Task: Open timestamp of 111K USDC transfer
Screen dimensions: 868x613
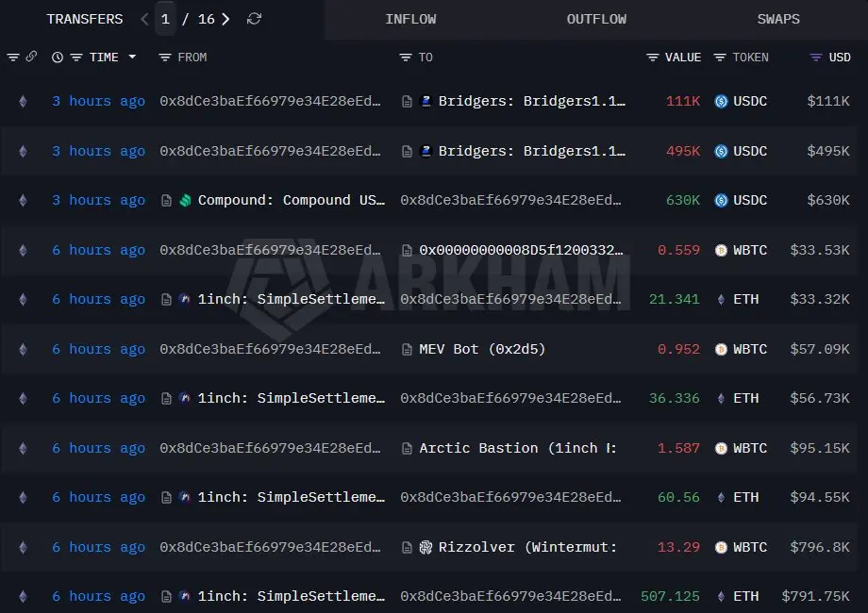Action: pyautogui.click(x=98, y=101)
